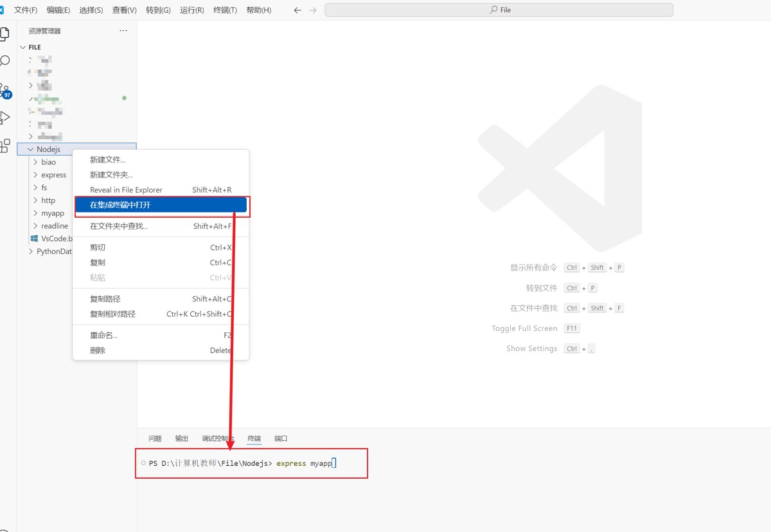
Task: Choose 复制路径 from context menu
Action: pos(161,299)
